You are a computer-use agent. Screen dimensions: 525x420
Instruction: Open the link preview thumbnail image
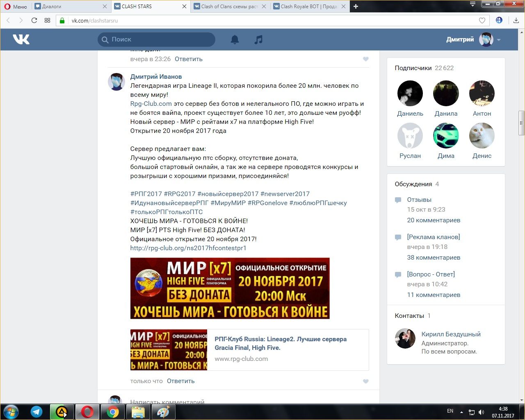169,350
